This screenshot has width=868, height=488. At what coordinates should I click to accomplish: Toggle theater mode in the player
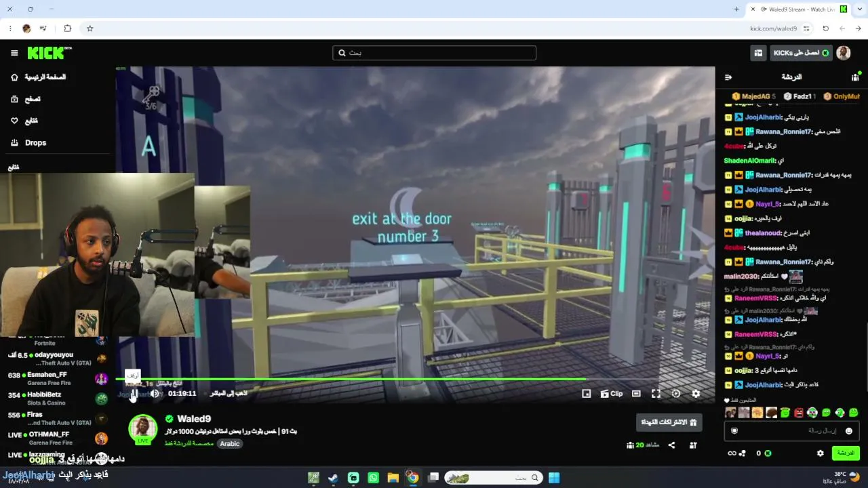pyautogui.click(x=636, y=394)
